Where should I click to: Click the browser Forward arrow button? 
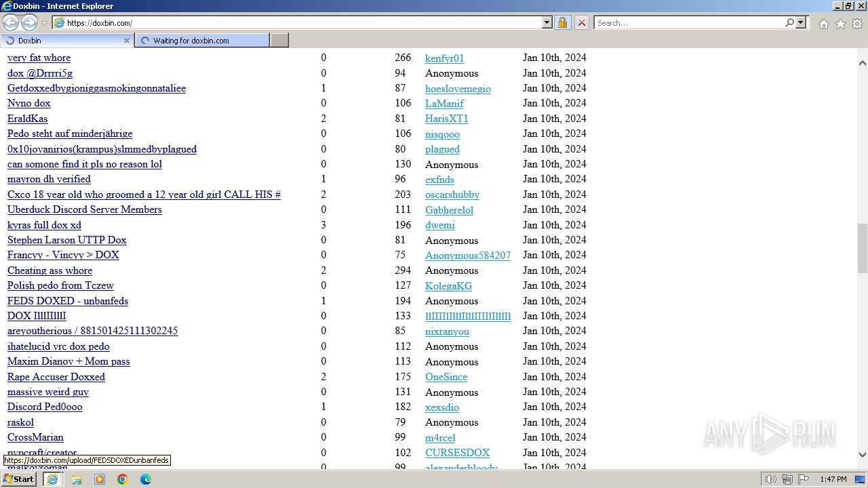click(29, 22)
